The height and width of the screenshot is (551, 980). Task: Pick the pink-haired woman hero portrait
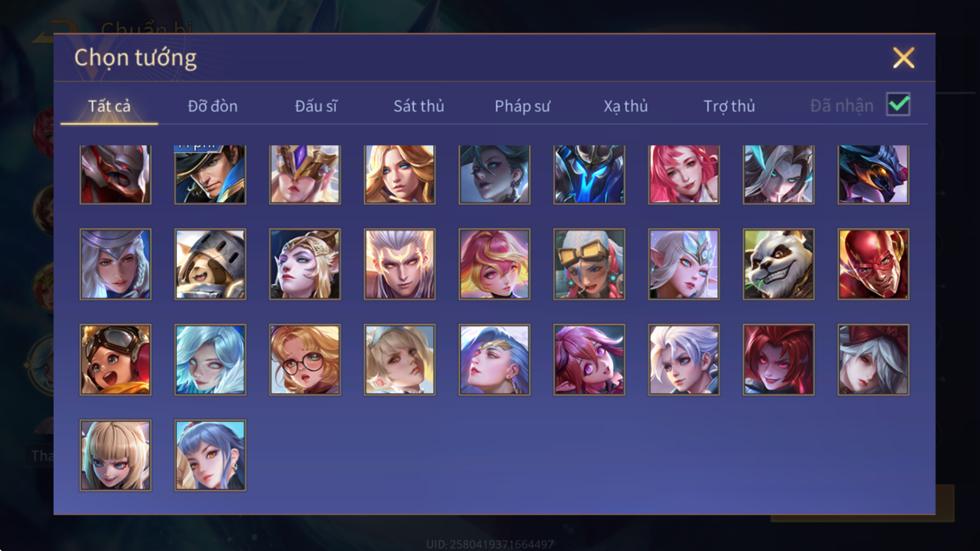coord(684,174)
